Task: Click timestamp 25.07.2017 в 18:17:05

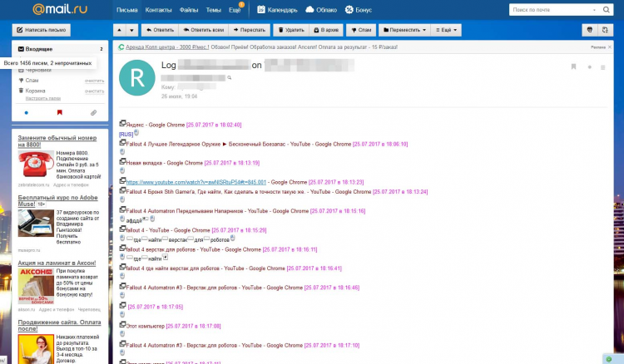Action: click(156, 307)
